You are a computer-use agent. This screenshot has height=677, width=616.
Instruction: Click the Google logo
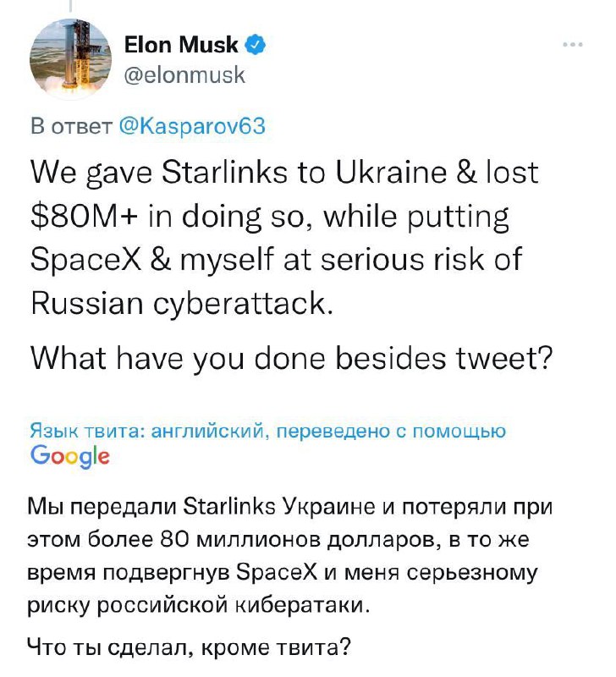[x=70, y=456]
